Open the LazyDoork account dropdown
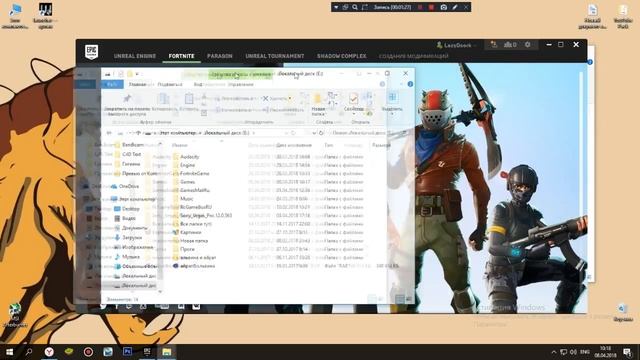 (456, 45)
